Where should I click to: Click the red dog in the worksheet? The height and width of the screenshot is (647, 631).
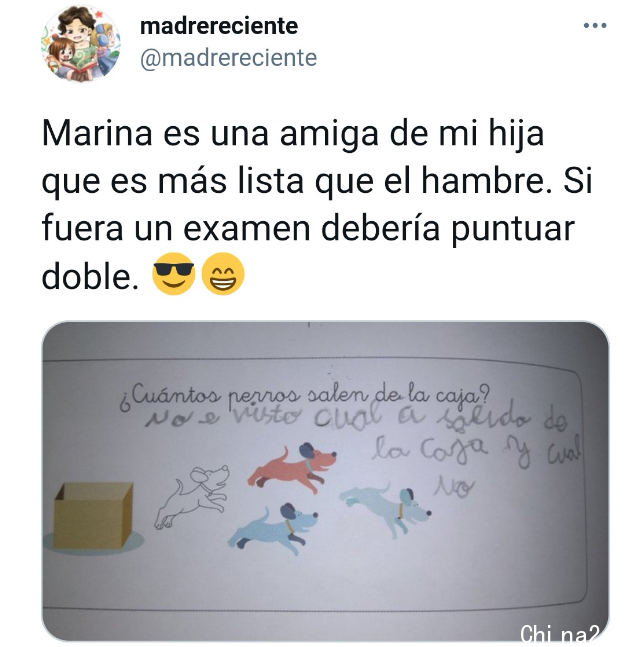[292, 468]
